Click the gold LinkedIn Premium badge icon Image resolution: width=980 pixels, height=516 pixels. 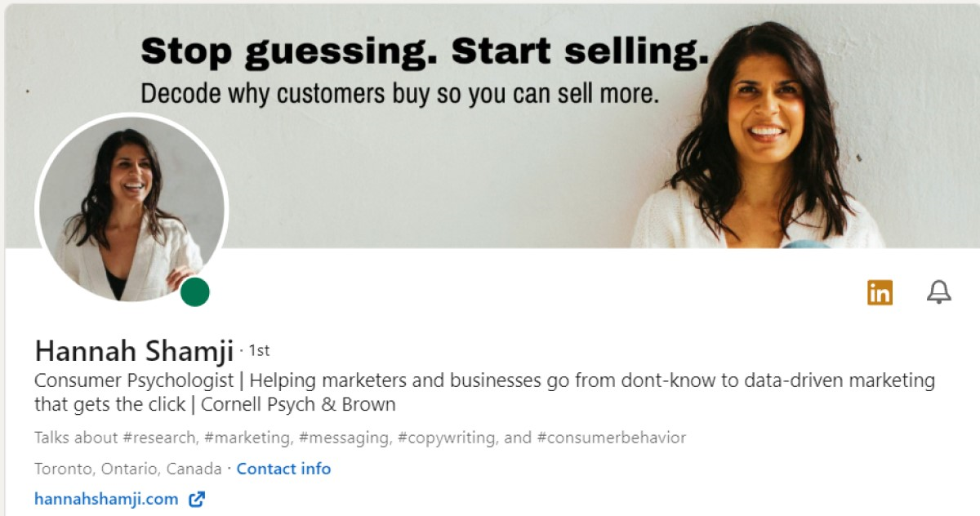(880, 292)
